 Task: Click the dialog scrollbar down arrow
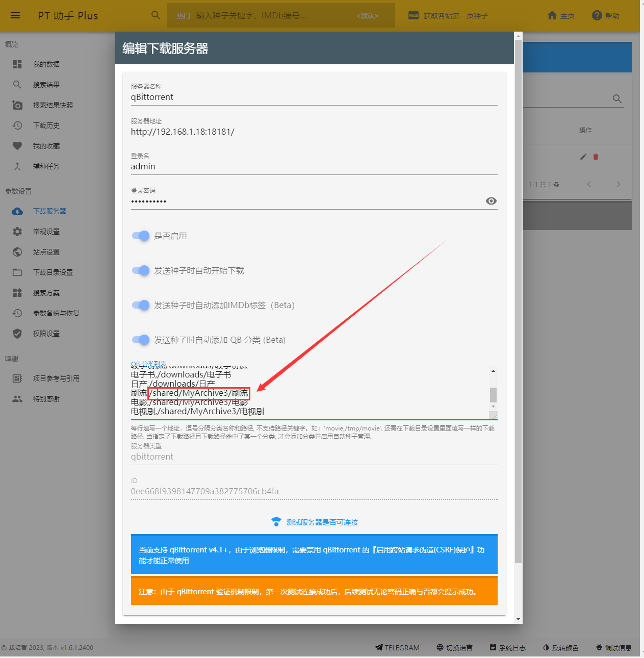(x=518, y=619)
